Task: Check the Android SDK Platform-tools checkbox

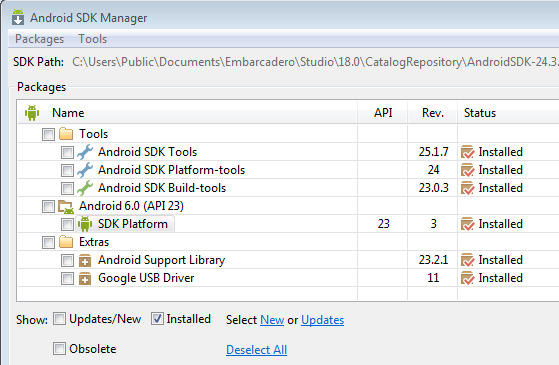Action: pos(67,170)
